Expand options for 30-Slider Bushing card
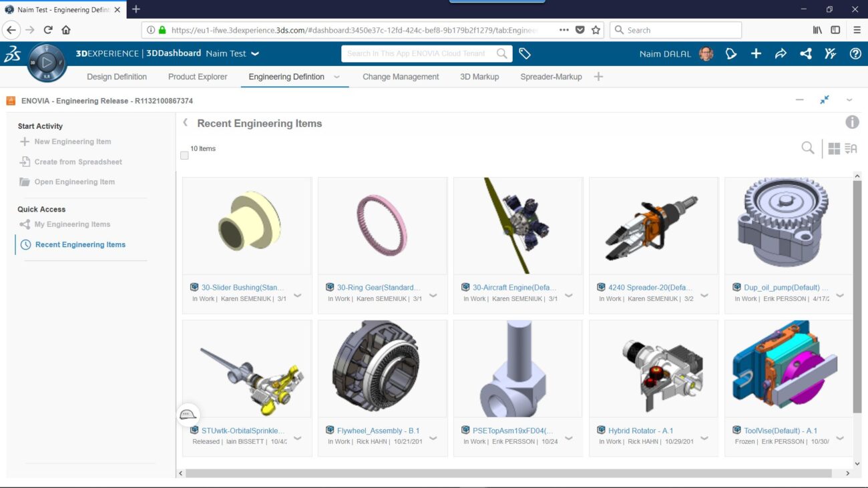 click(x=298, y=294)
